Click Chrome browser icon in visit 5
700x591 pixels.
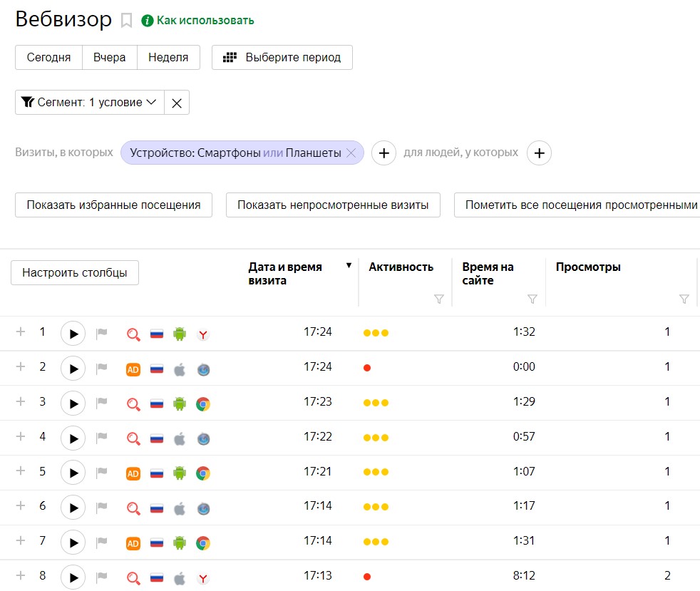pos(203,473)
